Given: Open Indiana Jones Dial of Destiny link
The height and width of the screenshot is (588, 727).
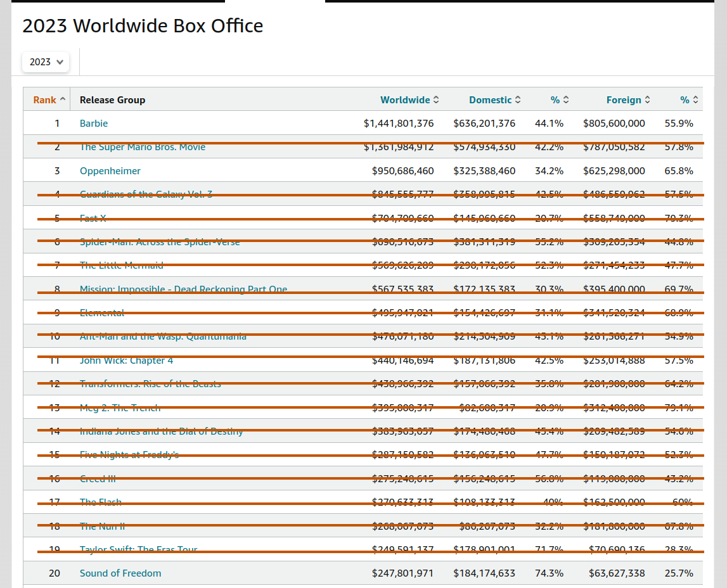Looking at the screenshot, I should point(162,431).
